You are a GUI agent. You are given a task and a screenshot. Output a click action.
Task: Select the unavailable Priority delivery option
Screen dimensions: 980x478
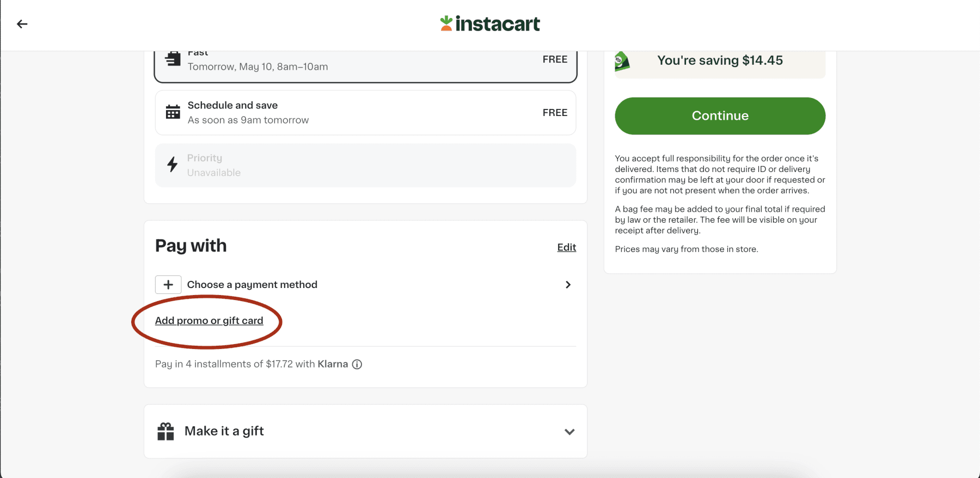pyautogui.click(x=365, y=165)
